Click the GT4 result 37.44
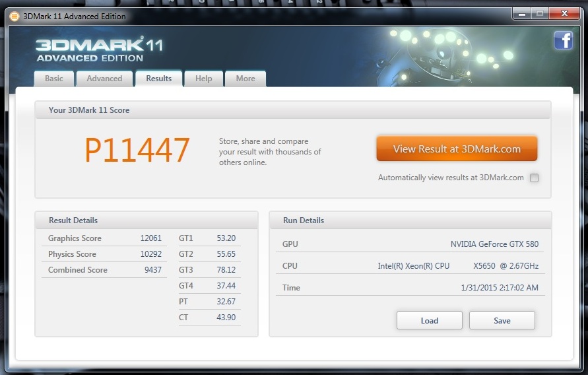Screen dimensions: 588x375 click(x=226, y=285)
